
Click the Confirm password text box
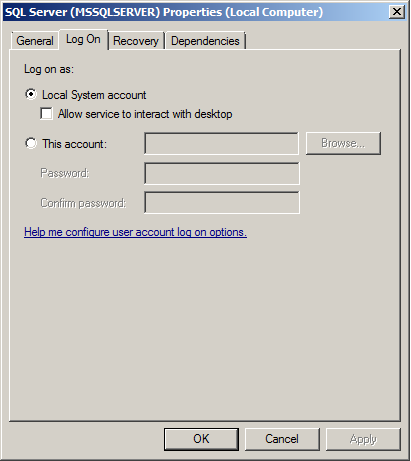222,202
